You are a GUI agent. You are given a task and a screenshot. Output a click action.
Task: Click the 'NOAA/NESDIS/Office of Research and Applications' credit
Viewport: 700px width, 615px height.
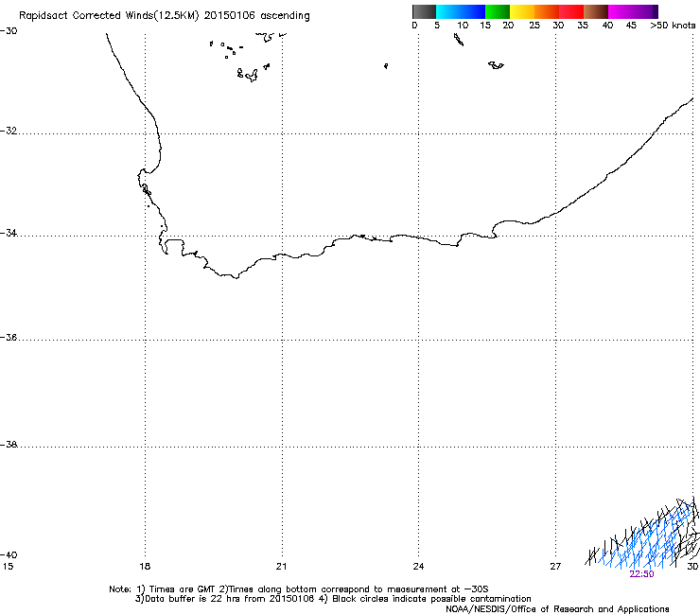click(x=557, y=609)
